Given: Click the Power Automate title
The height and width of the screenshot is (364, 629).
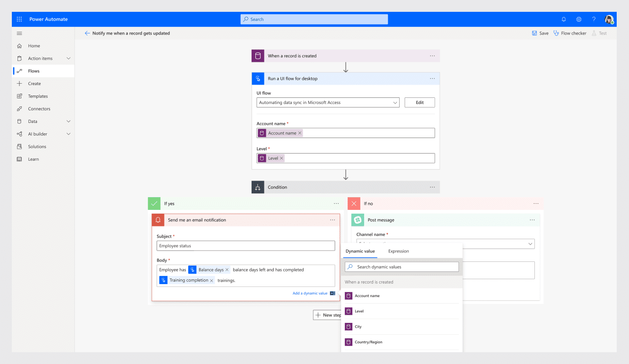Looking at the screenshot, I should point(48,19).
